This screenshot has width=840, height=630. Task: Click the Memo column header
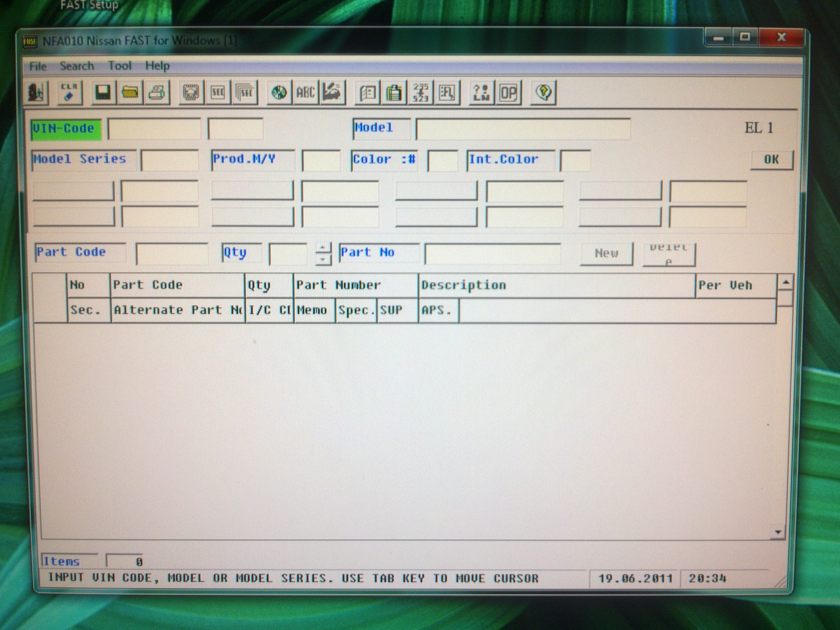(314, 310)
